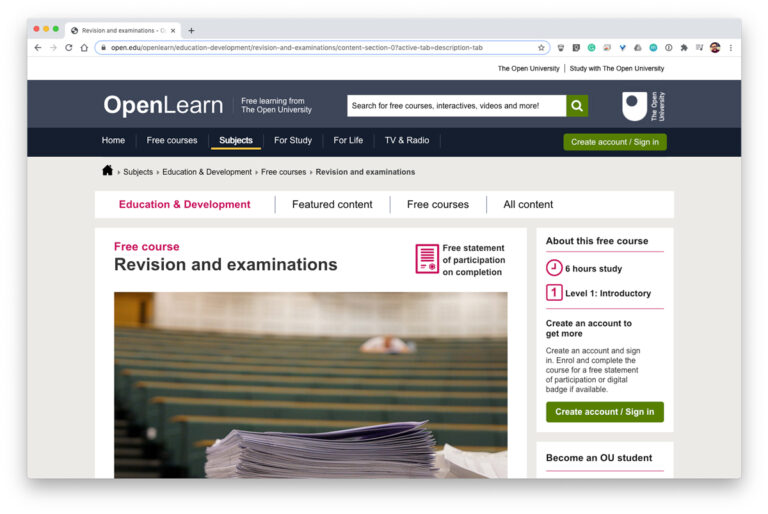Open the Google Drive extension icon

[638, 48]
